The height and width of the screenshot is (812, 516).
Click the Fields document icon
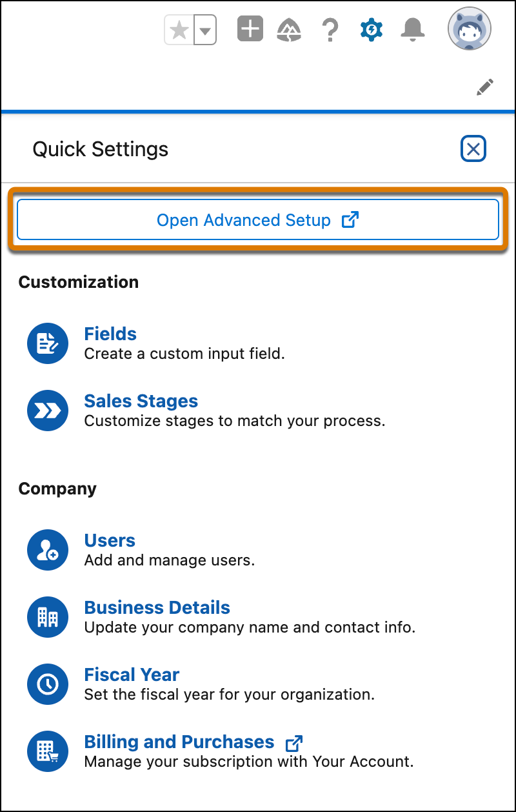pos(48,343)
